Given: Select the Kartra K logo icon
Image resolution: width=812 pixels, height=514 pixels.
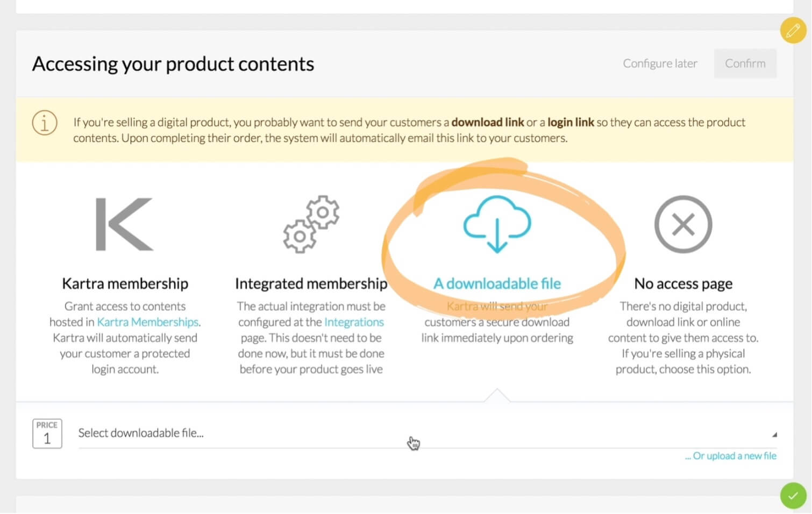Looking at the screenshot, I should [x=125, y=224].
